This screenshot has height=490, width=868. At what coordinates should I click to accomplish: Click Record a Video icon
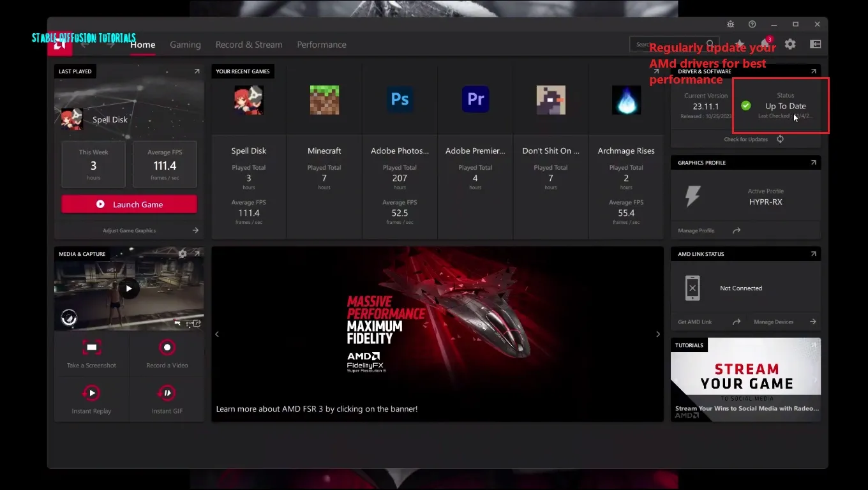click(167, 348)
